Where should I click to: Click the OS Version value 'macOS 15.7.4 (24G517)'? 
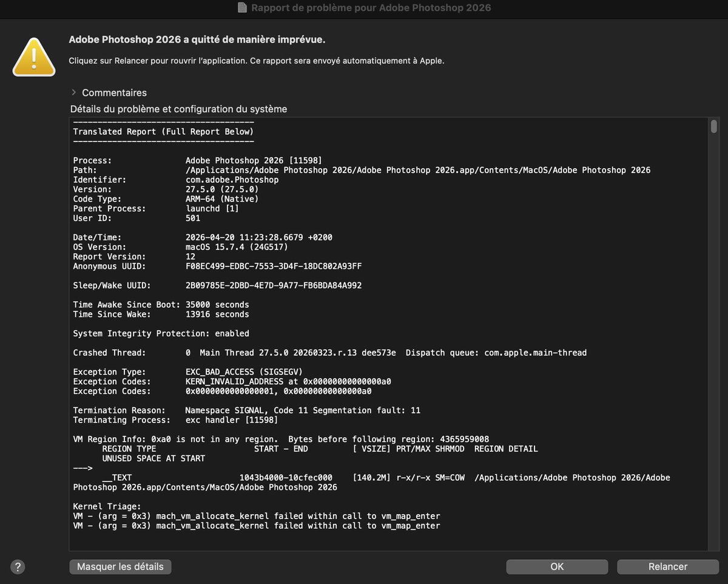pos(237,247)
